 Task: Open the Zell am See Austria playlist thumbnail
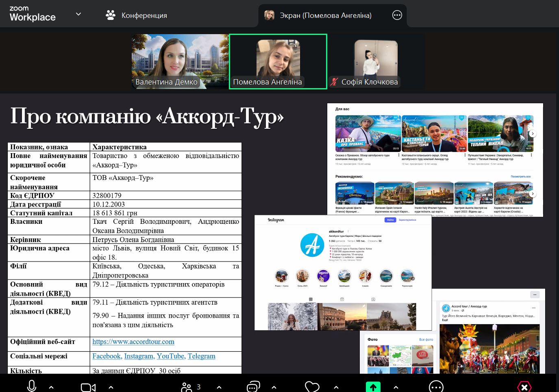(x=474, y=193)
